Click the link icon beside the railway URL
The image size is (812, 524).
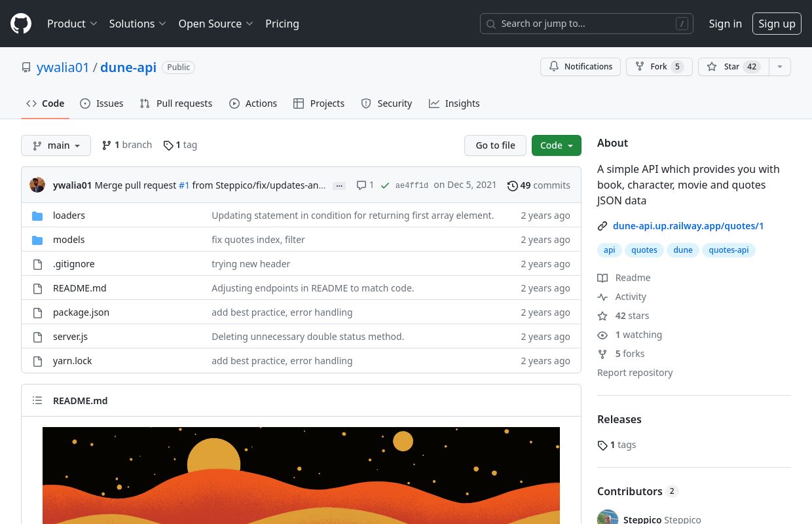(x=602, y=226)
